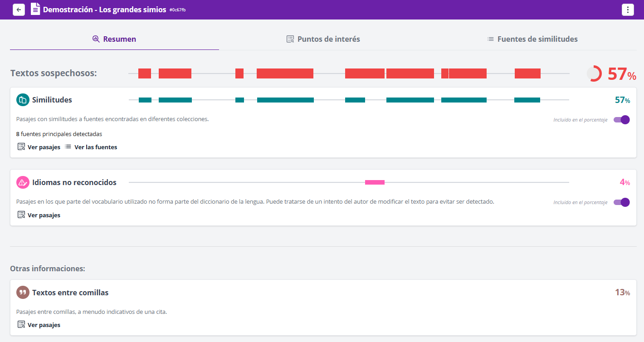
Task: Disable Idiomas no reconocidos percentage toggle
Action: pyautogui.click(x=622, y=202)
